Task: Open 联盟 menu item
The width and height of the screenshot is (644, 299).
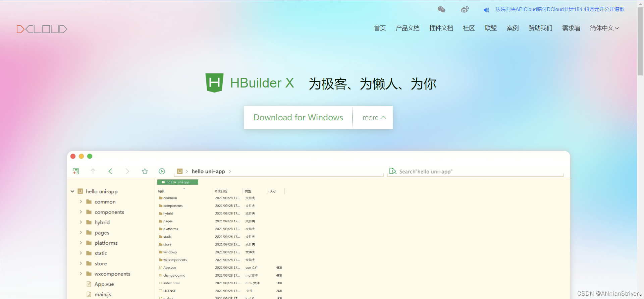Action: (491, 28)
